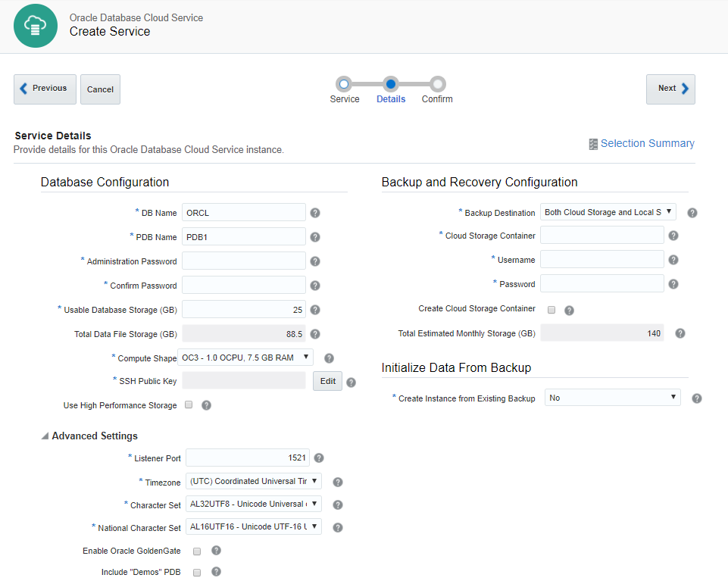Screen dimensions: 728x581
Task: Open the Backup Destination dropdown
Action: click(608, 212)
